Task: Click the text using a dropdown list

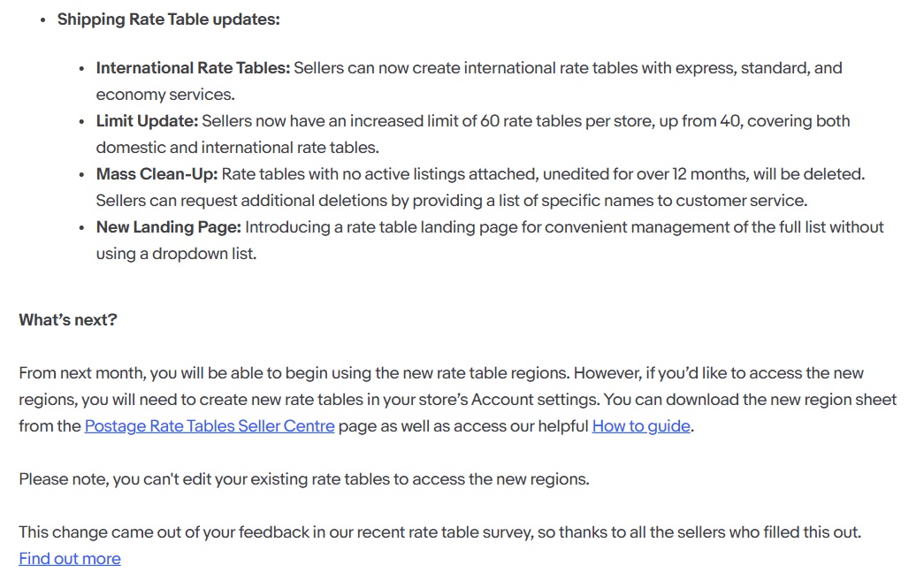Action: pyautogui.click(x=176, y=254)
